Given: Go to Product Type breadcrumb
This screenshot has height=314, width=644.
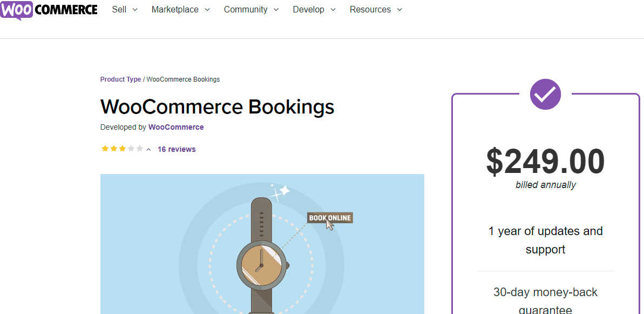Looking at the screenshot, I should point(120,79).
